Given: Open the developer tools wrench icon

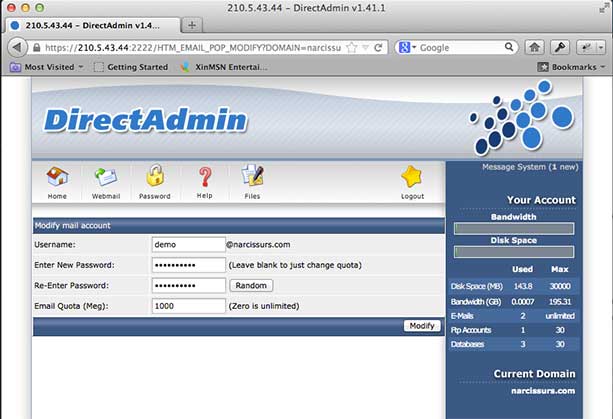Looking at the screenshot, I should (586, 48).
